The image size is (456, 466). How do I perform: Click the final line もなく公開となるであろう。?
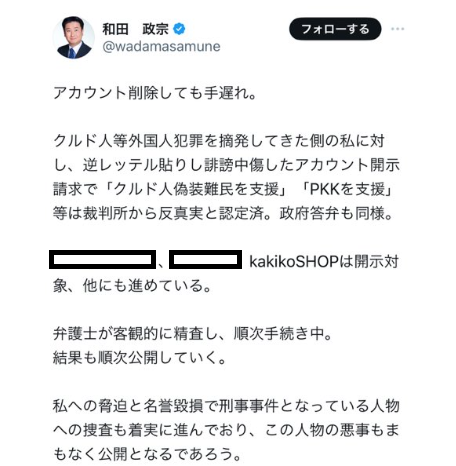(x=147, y=454)
